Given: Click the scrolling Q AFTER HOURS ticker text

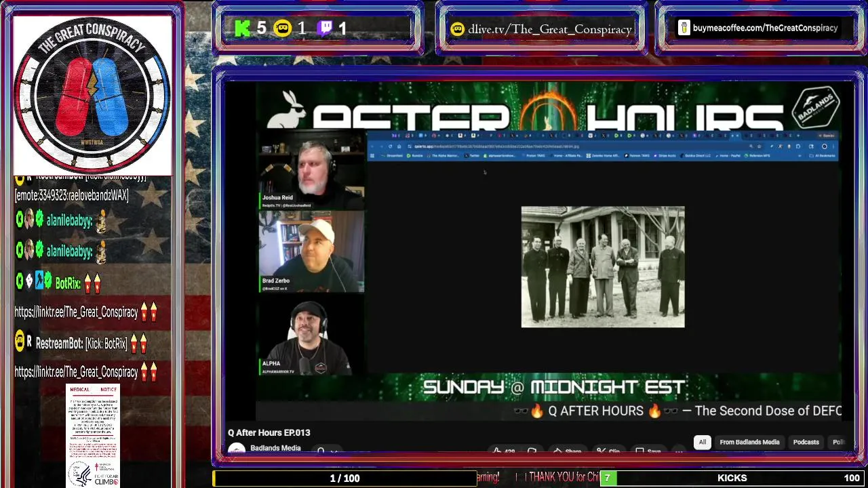Looking at the screenshot, I should click(x=677, y=411).
